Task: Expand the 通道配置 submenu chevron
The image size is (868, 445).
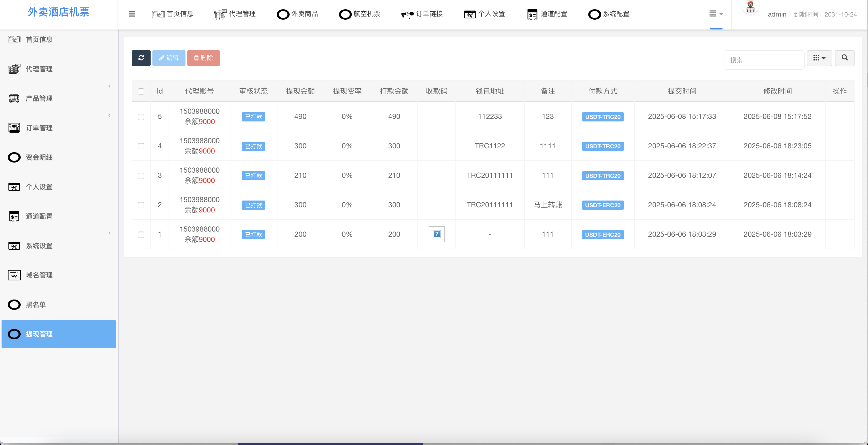Action: pos(110,233)
